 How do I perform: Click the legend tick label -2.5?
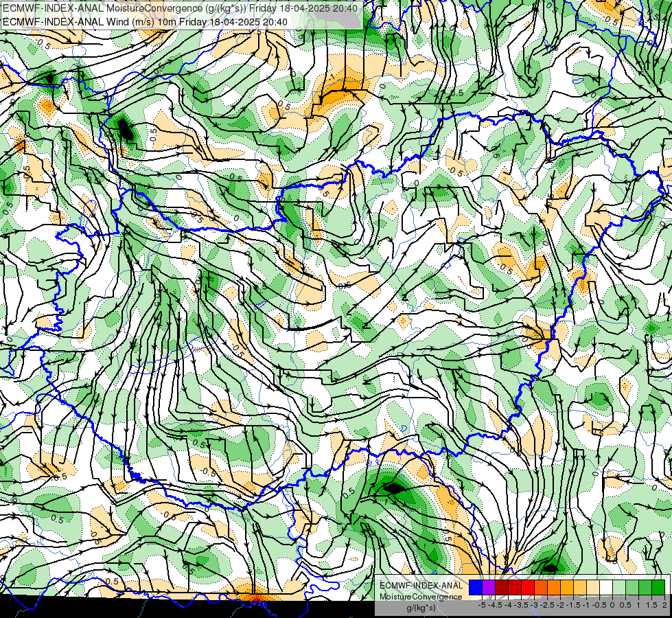(x=547, y=605)
